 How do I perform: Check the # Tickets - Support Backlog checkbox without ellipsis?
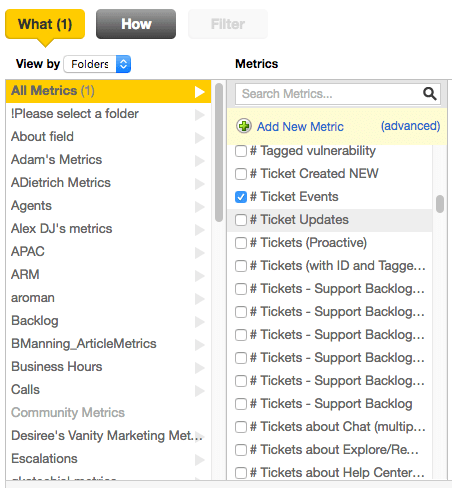point(241,404)
